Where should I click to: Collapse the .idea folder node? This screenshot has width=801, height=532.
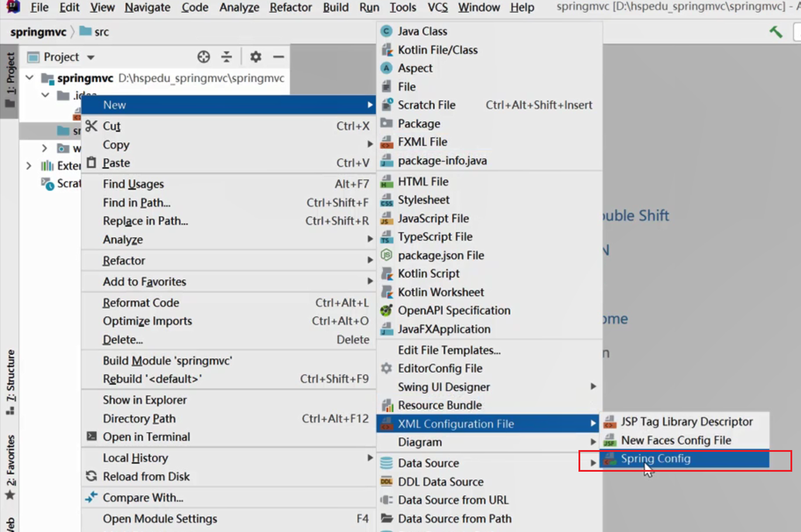[x=45, y=95]
